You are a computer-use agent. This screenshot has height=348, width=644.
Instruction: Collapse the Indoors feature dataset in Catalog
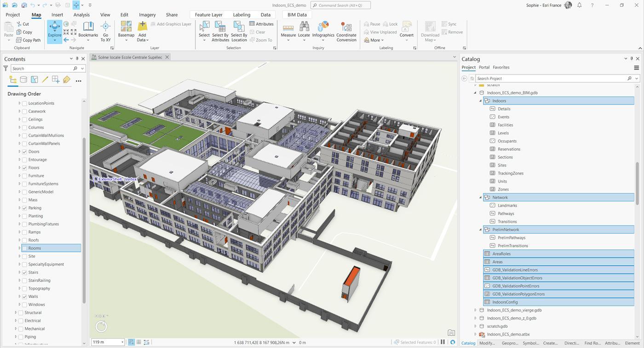[x=481, y=101]
